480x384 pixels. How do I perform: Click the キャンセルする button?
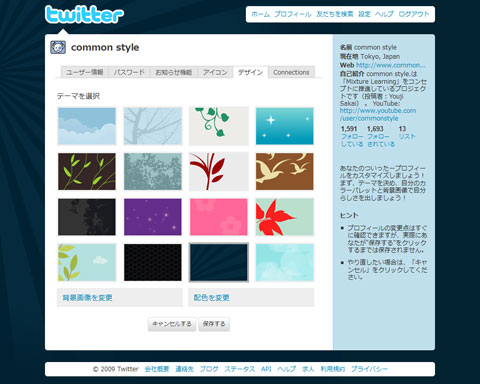172,324
